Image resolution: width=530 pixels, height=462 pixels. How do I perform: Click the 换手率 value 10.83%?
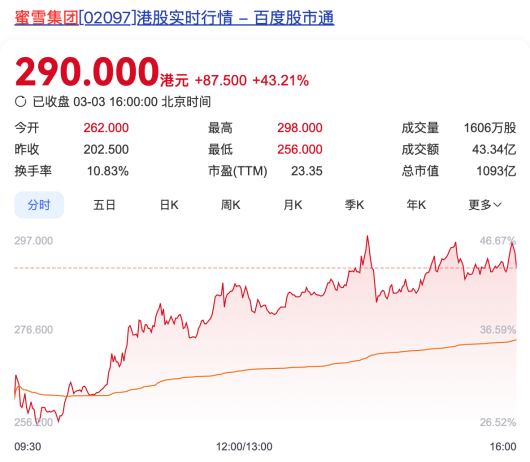point(108,171)
